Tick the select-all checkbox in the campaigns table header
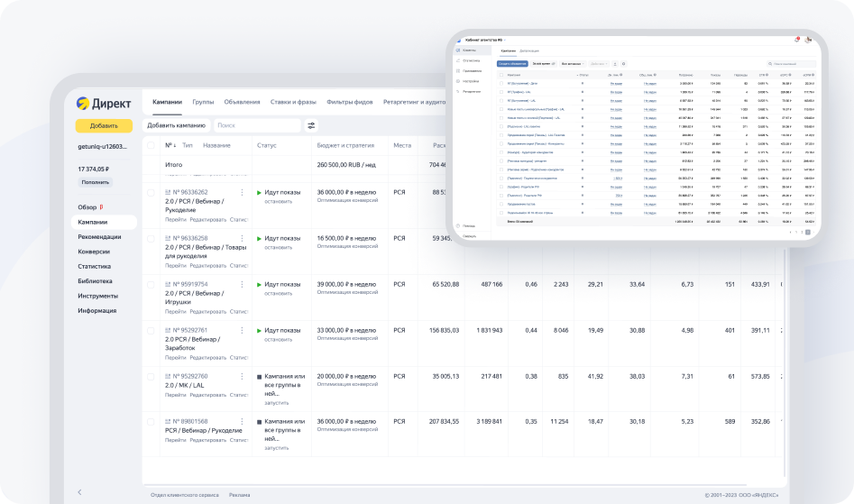The width and height of the screenshot is (854, 504). pos(151,145)
